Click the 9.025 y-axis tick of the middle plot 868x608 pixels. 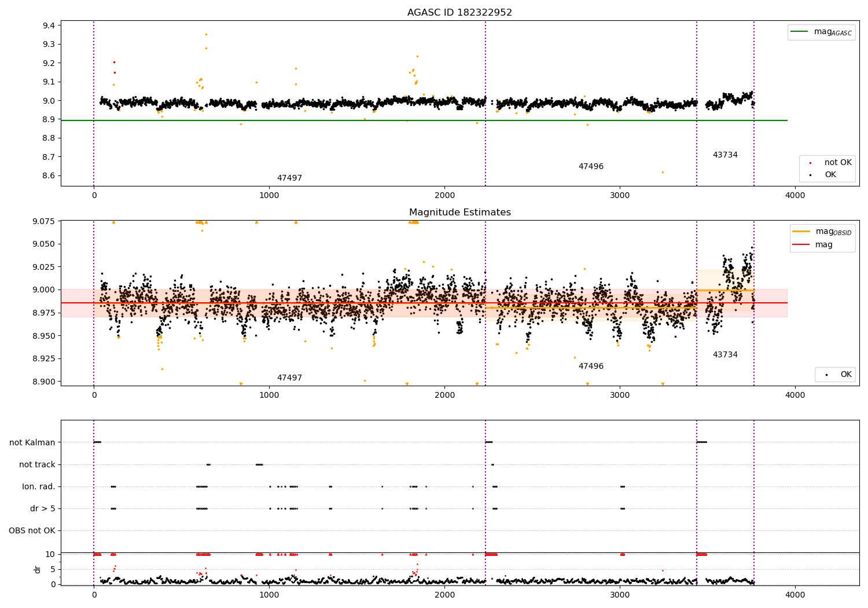point(45,267)
